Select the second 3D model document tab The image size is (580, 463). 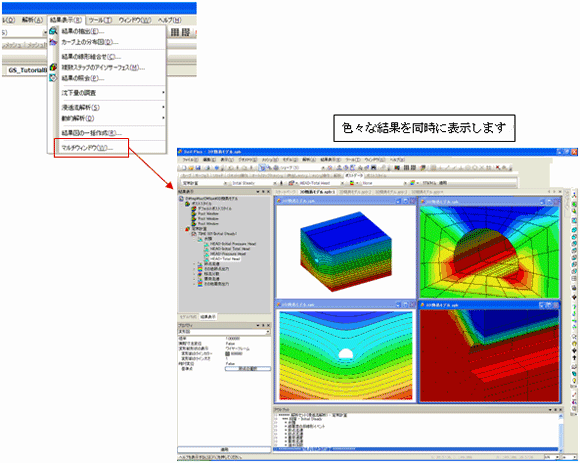pyautogui.click(x=356, y=192)
